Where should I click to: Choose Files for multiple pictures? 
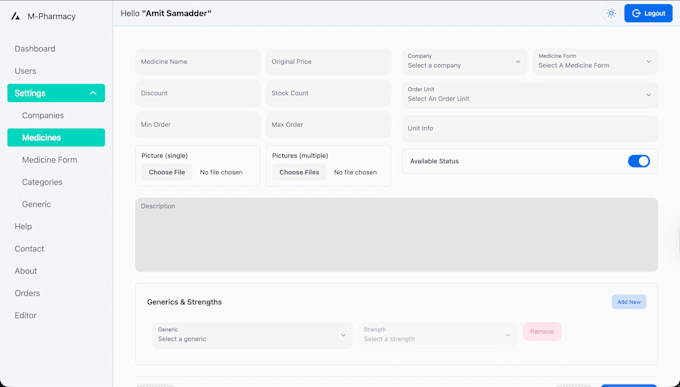pyautogui.click(x=299, y=172)
